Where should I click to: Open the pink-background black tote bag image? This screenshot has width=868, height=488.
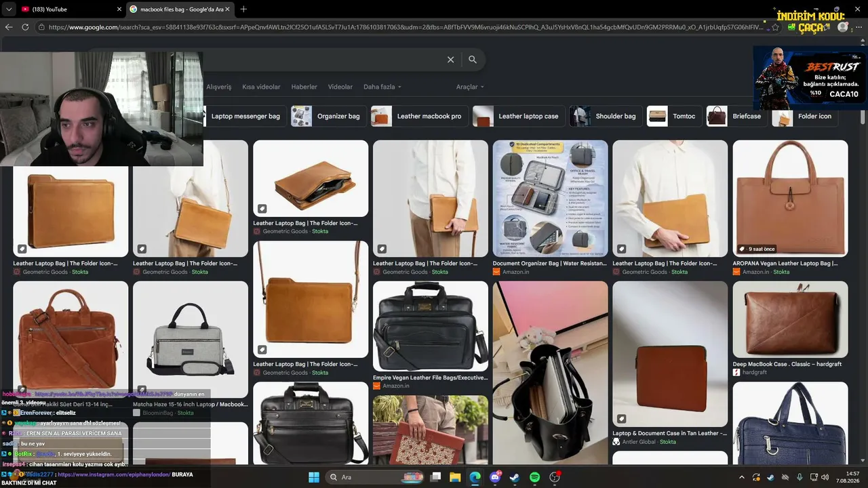(x=550, y=373)
